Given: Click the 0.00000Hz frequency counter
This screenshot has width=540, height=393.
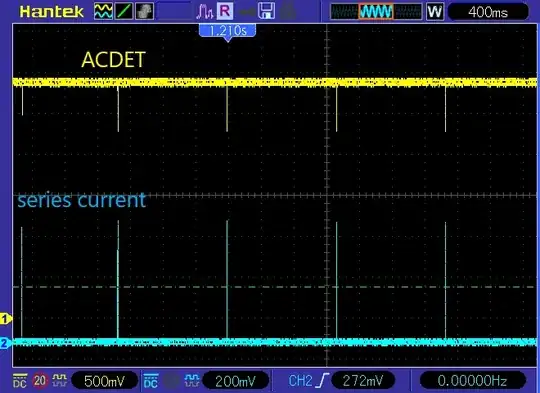Looking at the screenshot, I should (x=472, y=381).
